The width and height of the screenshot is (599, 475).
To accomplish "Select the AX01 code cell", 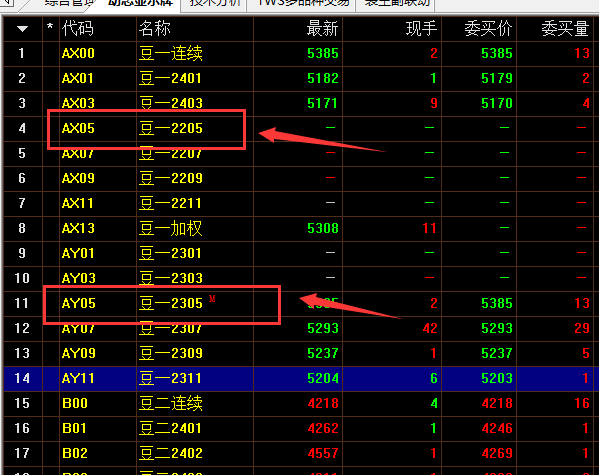I will pos(78,78).
